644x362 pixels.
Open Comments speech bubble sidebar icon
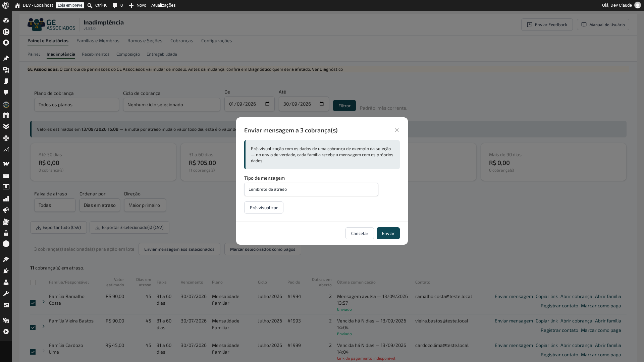[6, 93]
